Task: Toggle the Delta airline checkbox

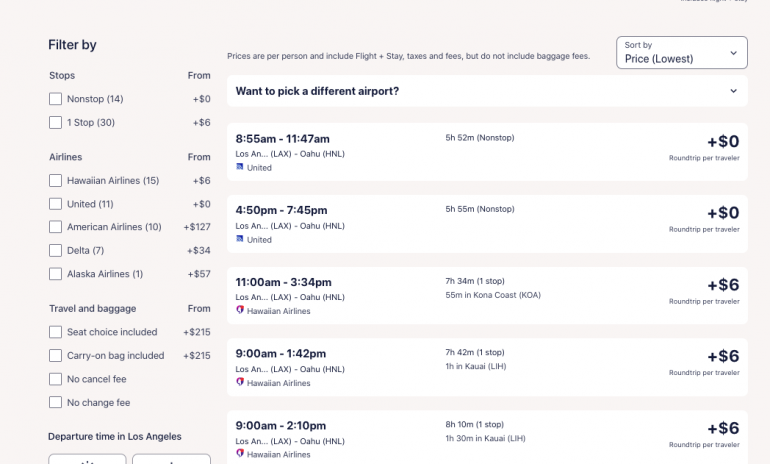Action: (56, 250)
